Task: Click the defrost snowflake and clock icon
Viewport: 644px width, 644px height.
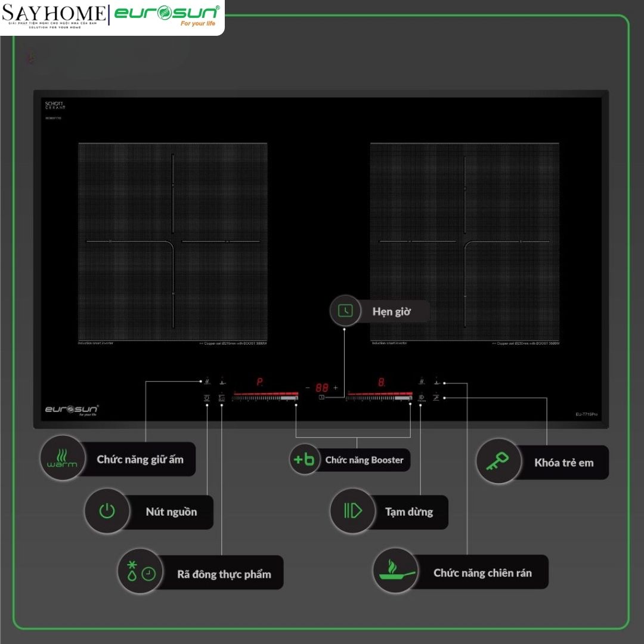Action: (x=140, y=571)
